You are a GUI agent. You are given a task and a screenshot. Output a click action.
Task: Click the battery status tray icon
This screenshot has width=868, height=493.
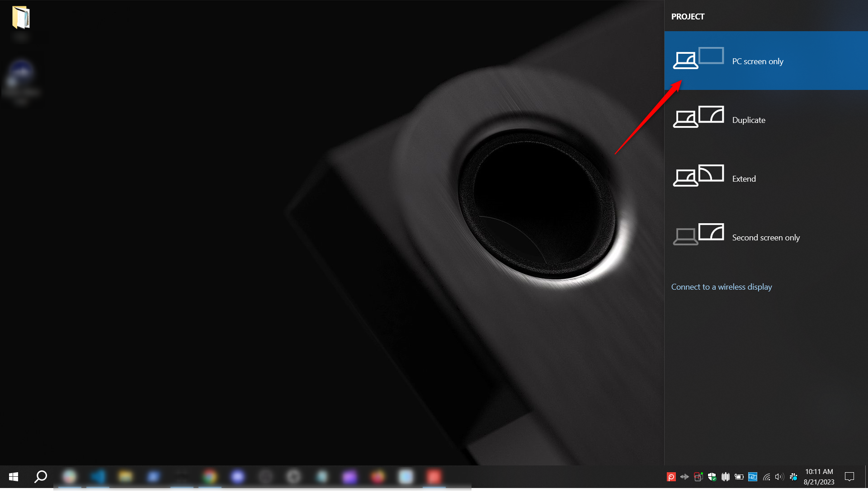pos(739,477)
